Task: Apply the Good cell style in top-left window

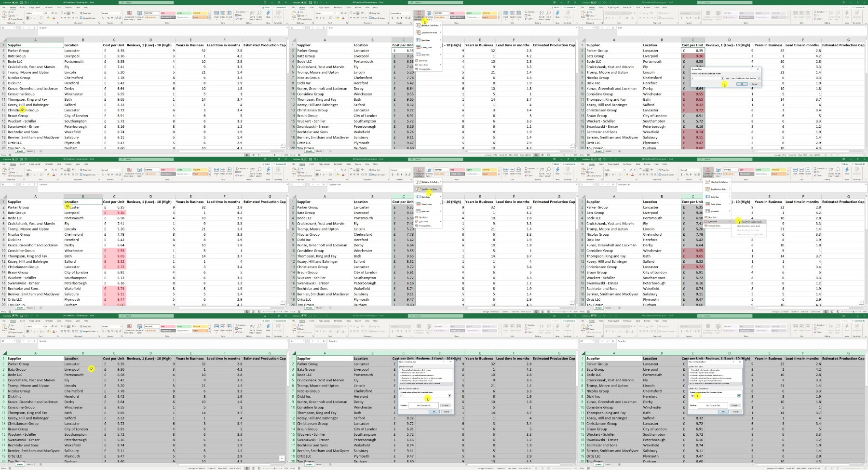Action: tap(183, 13)
